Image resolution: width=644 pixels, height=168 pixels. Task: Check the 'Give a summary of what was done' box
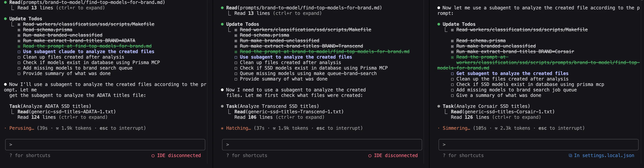(452, 96)
